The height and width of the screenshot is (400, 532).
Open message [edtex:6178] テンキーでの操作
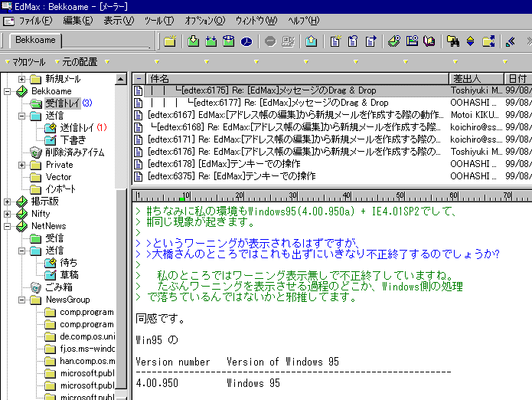click(x=331, y=164)
